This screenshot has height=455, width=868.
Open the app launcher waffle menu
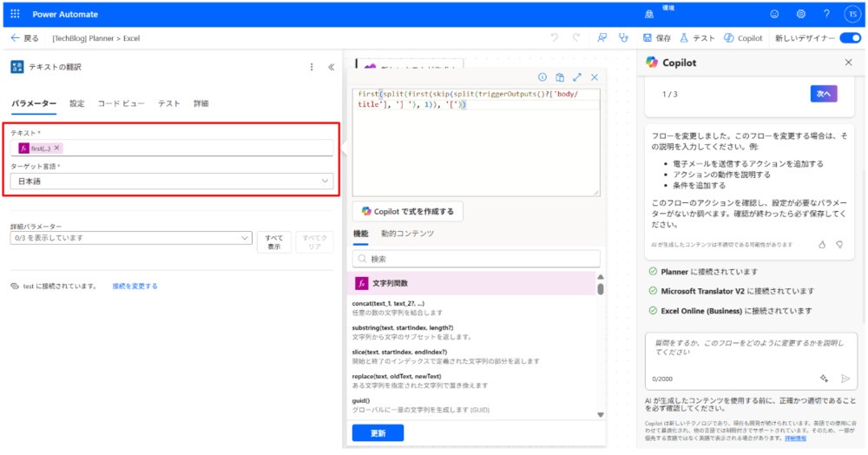coord(15,14)
